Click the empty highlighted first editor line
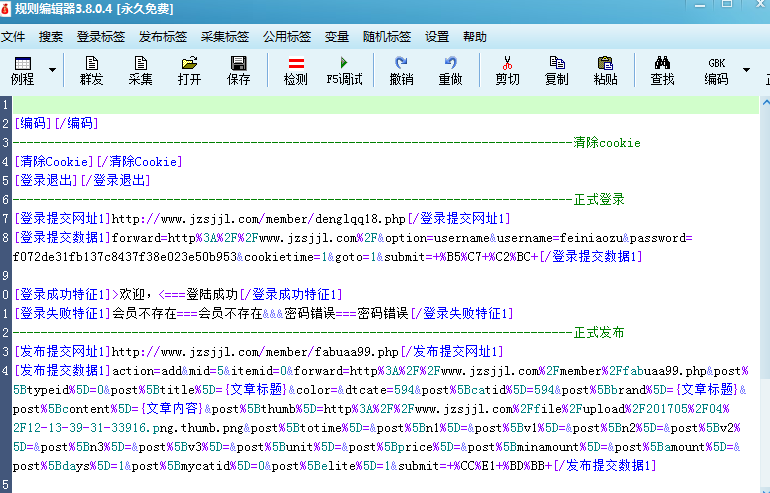 pos(385,105)
